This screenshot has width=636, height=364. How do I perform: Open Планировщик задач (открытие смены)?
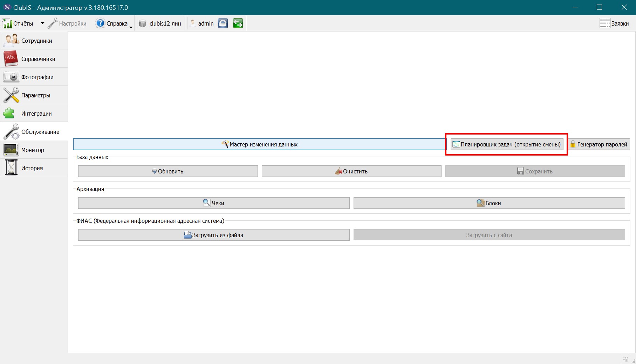tap(507, 144)
